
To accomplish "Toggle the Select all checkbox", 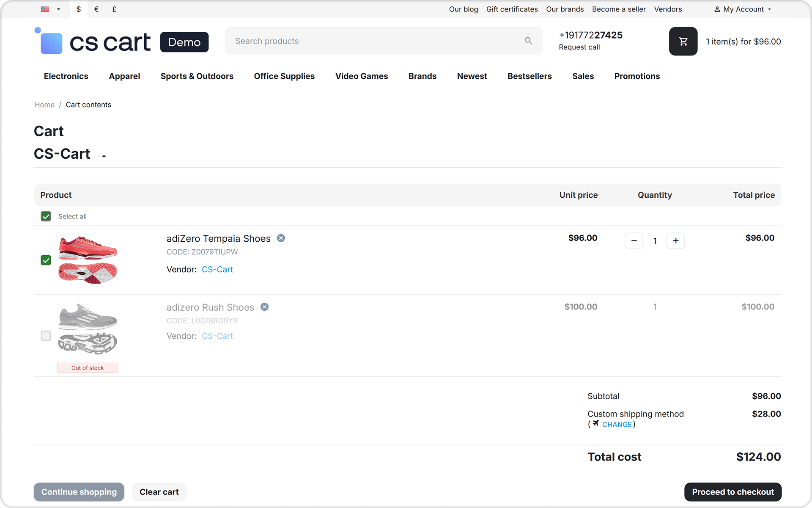I will pyautogui.click(x=46, y=216).
